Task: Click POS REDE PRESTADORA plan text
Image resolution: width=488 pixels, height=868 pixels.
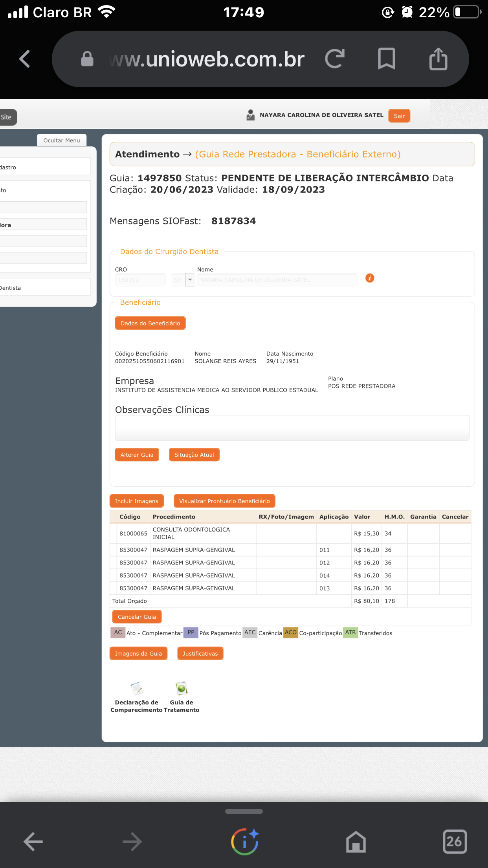Action: [362, 386]
